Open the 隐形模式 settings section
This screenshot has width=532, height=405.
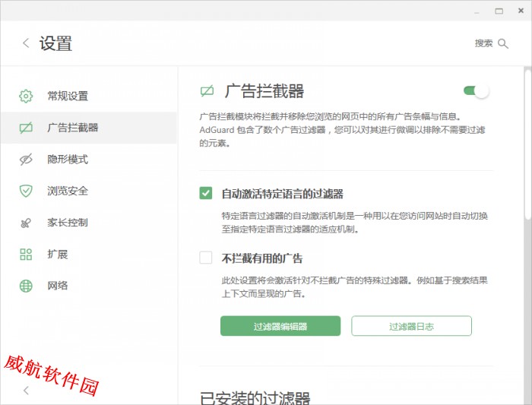pos(68,160)
